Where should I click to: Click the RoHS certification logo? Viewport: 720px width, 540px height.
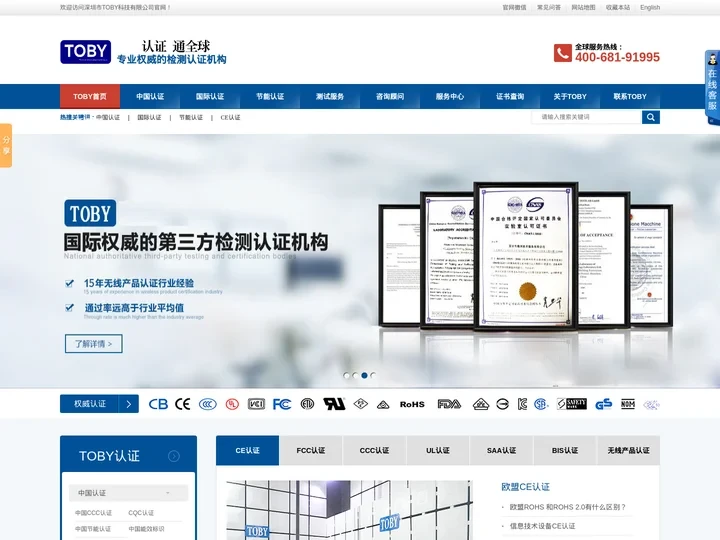click(x=412, y=405)
